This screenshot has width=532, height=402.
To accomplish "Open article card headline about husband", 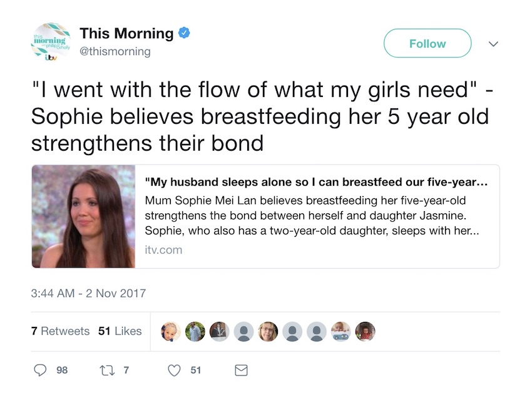I will coord(316,182).
